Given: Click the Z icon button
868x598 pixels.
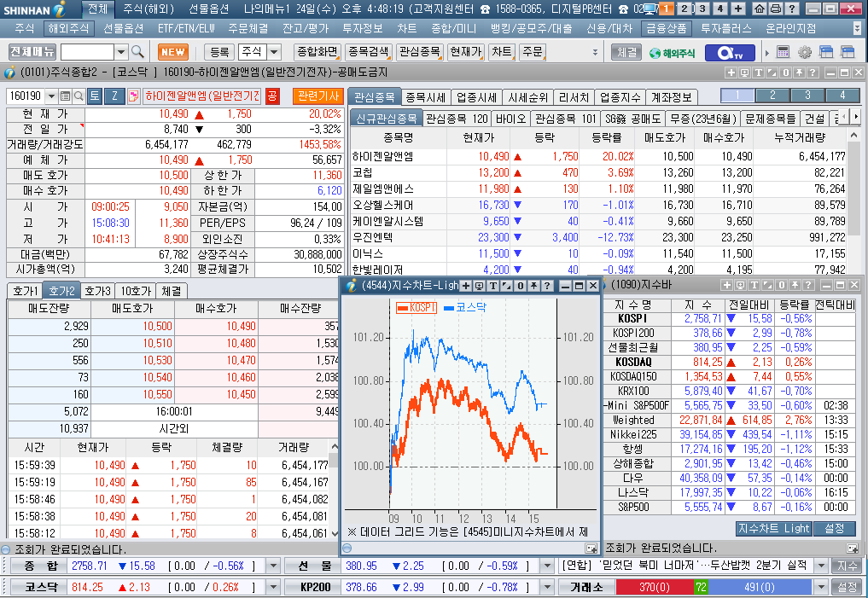Looking at the screenshot, I should 114,96.
